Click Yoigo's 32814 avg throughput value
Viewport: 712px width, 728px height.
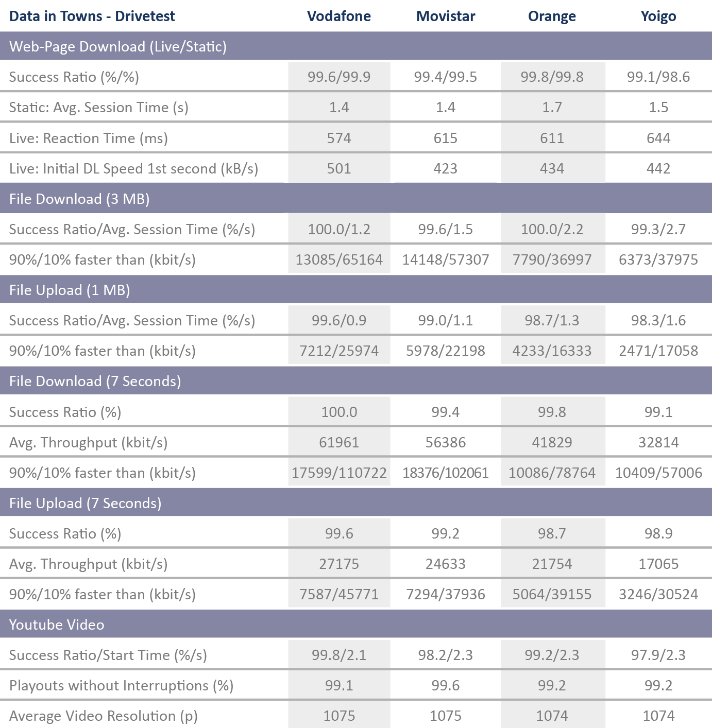point(658,442)
